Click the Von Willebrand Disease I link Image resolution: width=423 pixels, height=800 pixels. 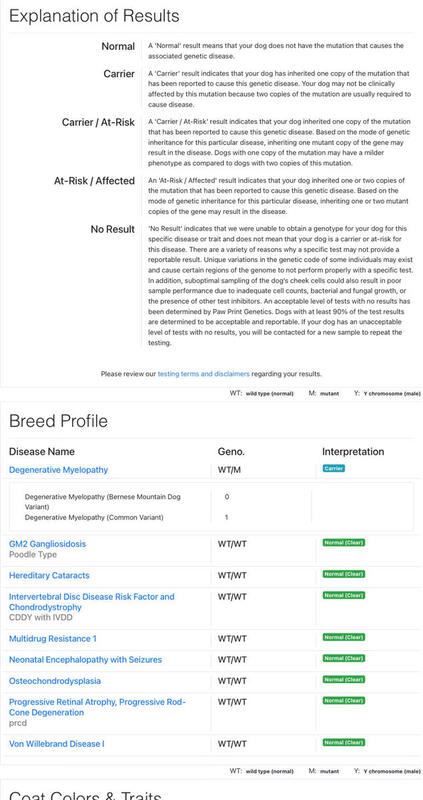[57, 744]
